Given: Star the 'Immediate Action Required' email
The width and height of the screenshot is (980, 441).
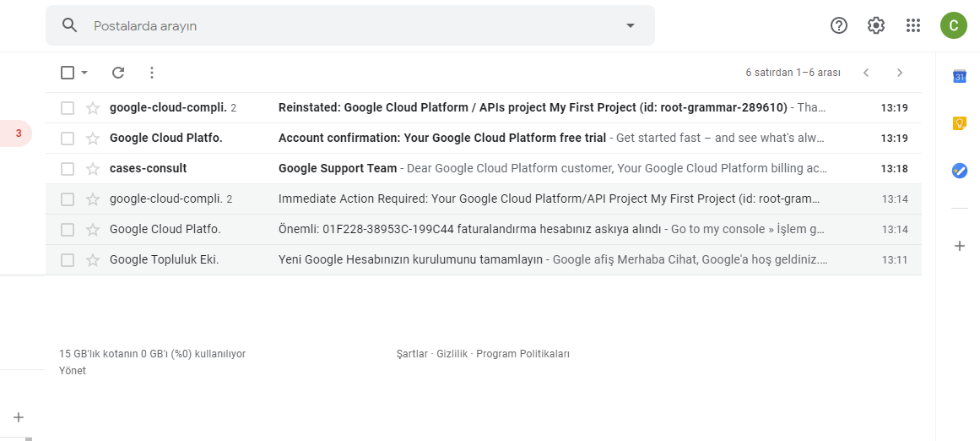Looking at the screenshot, I should [93, 199].
